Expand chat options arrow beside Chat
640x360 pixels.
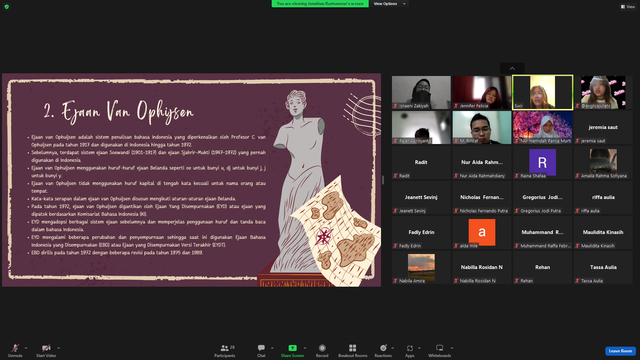tap(272, 348)
